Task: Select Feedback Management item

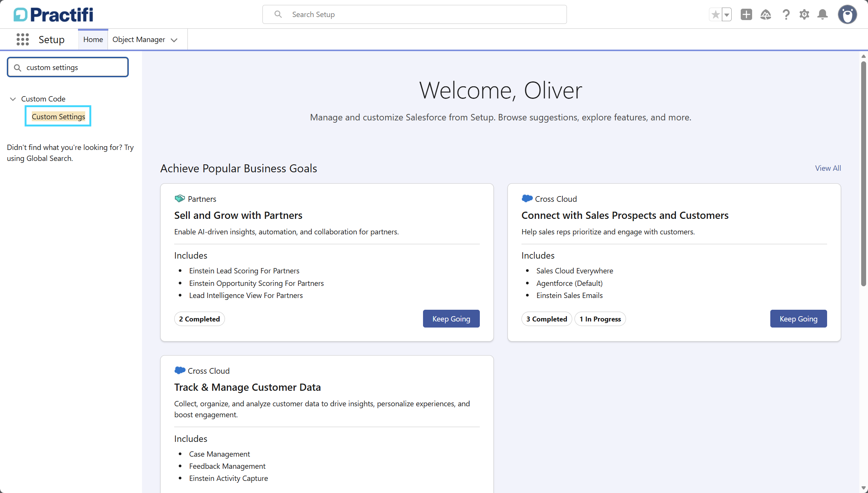Action: coord(227,466)
